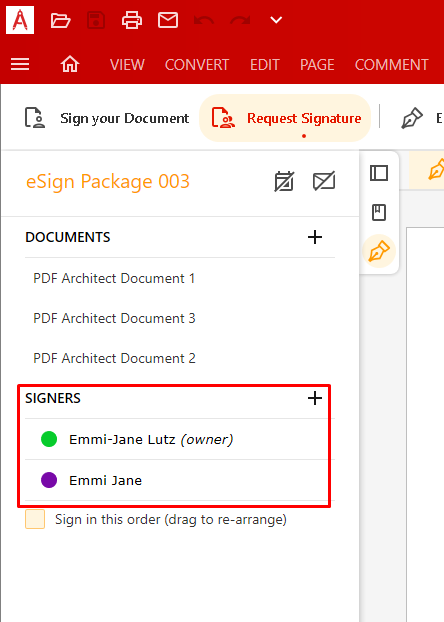
Task: Click the calendar icon beside eSign Package 003
Action: (x=284, y=182)
